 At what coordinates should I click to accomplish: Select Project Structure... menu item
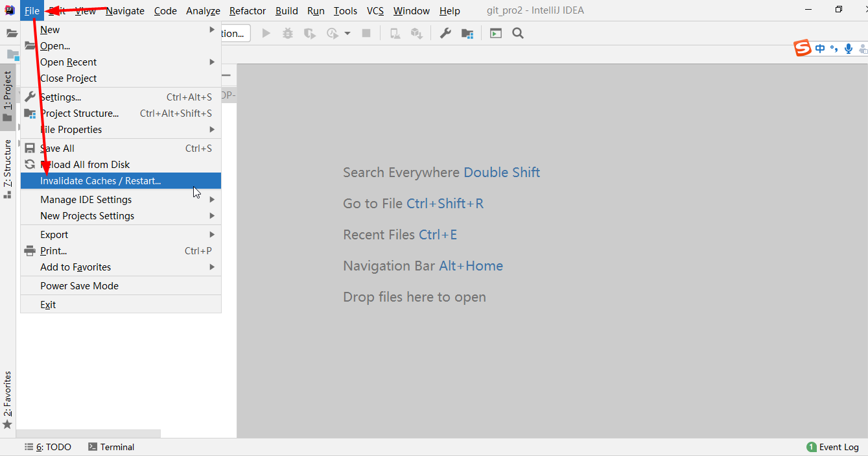click(121, 114)
